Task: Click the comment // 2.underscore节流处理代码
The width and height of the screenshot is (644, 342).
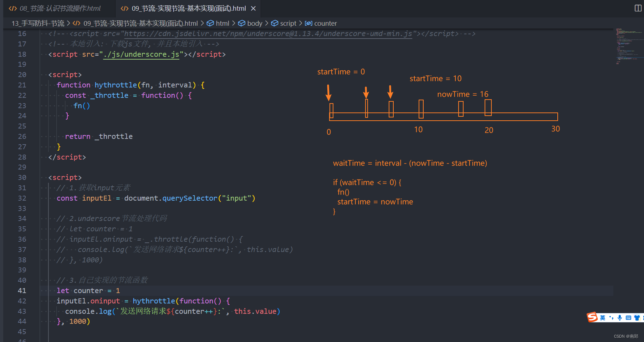Action: (112, 218)
